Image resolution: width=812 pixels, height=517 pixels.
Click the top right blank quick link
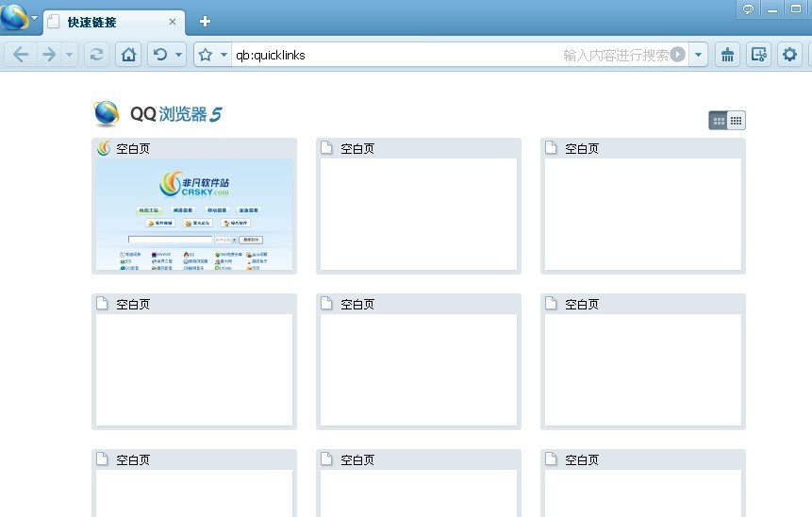click(642, 207)
